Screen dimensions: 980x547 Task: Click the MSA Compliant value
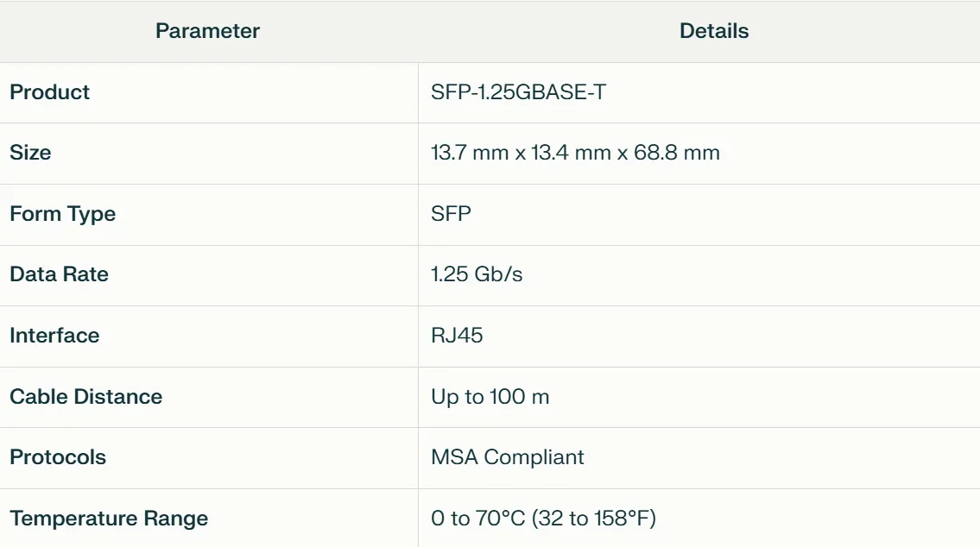click(x=508, y=458)
